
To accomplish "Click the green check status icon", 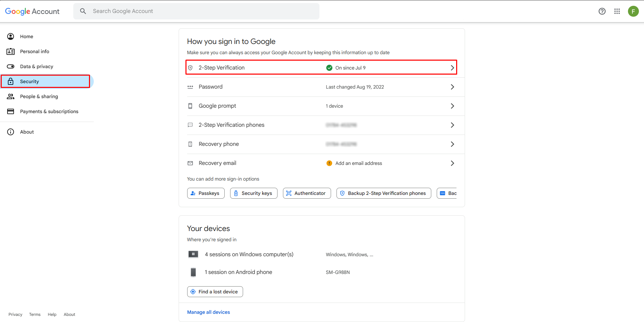I will pos(329,68).
